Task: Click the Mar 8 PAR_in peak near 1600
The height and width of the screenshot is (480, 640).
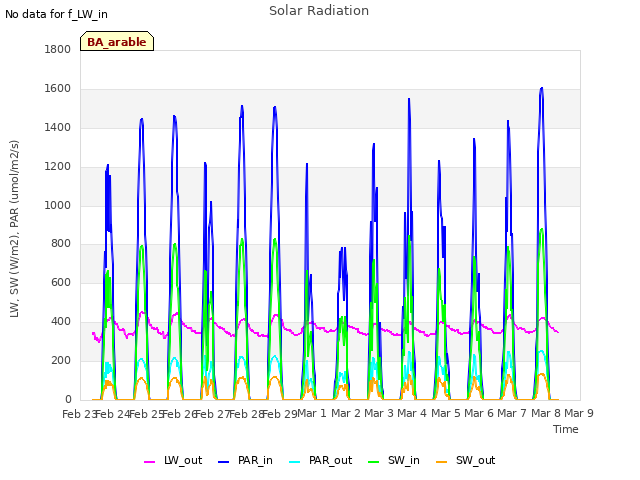Action: pos(542,88)
